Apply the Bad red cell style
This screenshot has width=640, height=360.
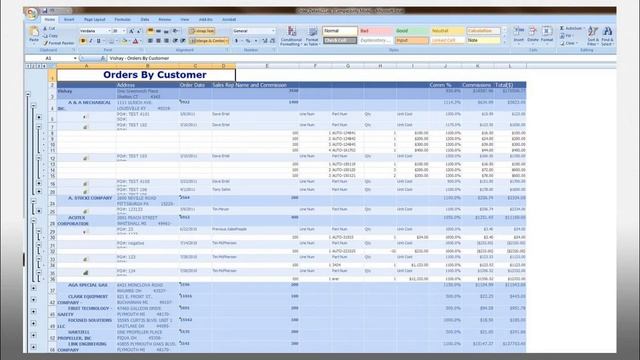pyautogui.click(x=376, y=31)
